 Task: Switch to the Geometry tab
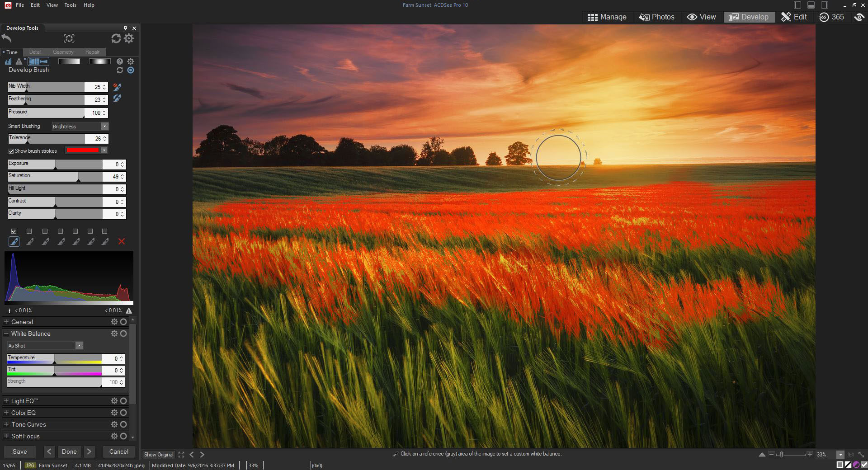pos(63,52)
